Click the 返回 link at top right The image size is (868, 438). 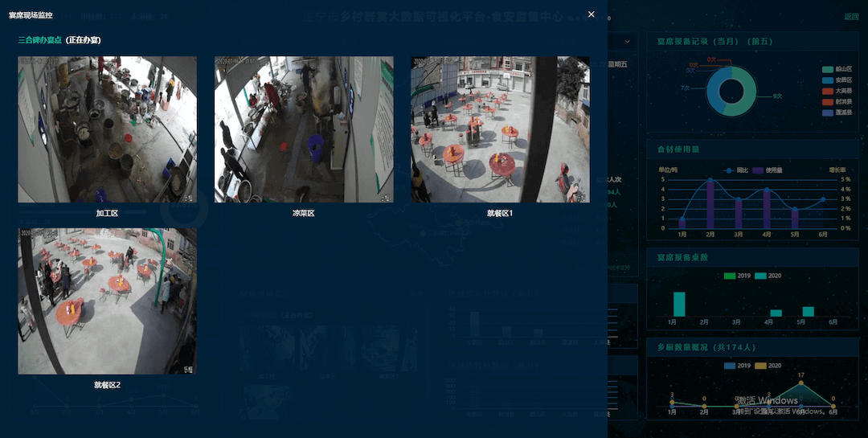[851, 17]
